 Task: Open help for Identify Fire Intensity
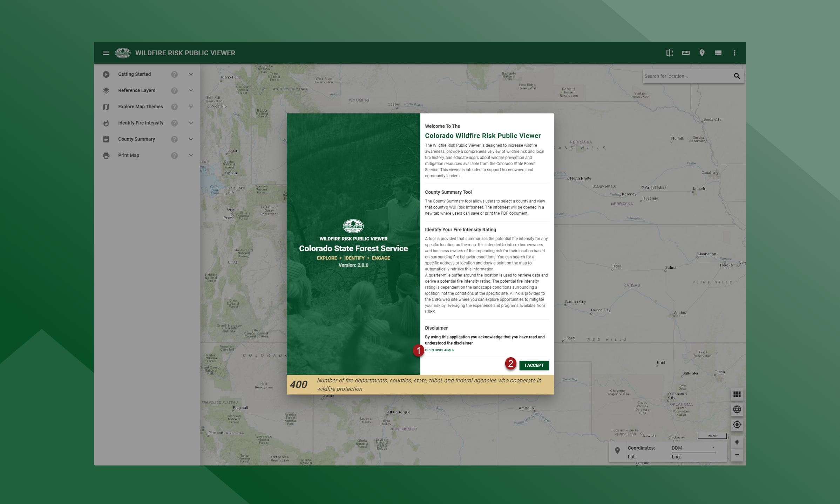tap(174, 123)
